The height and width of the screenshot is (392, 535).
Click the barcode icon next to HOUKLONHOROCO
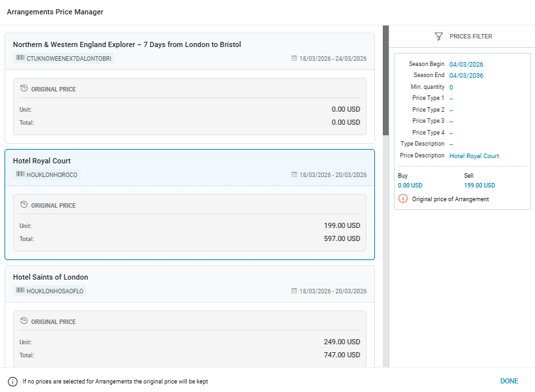point(20,175)
